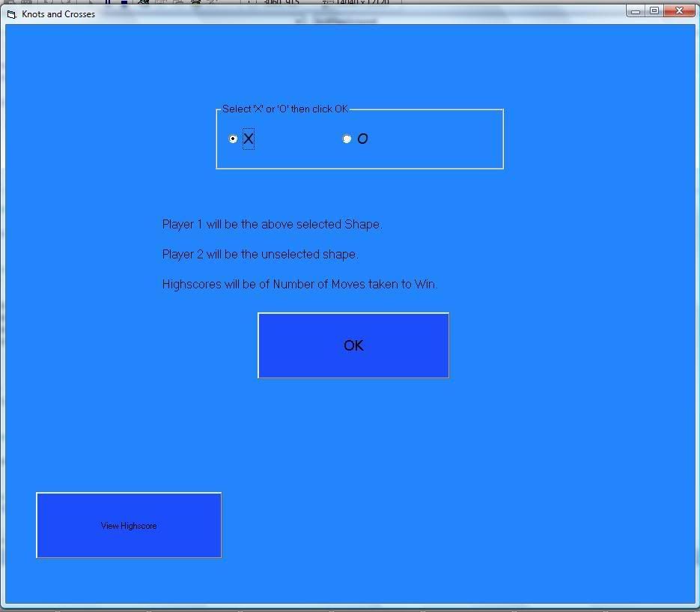Open the View Highscore button
Viewport: 700px width, 612px height.
(129, 525)
